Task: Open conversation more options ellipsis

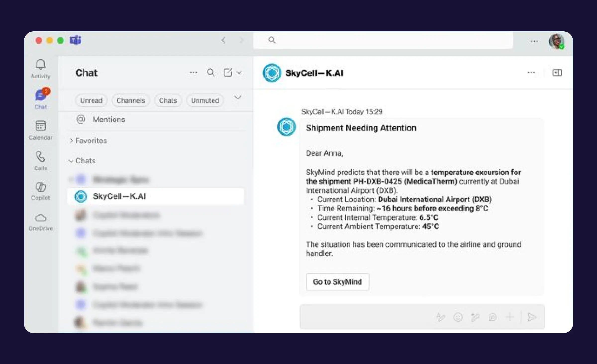Action: tap(531, 73)
